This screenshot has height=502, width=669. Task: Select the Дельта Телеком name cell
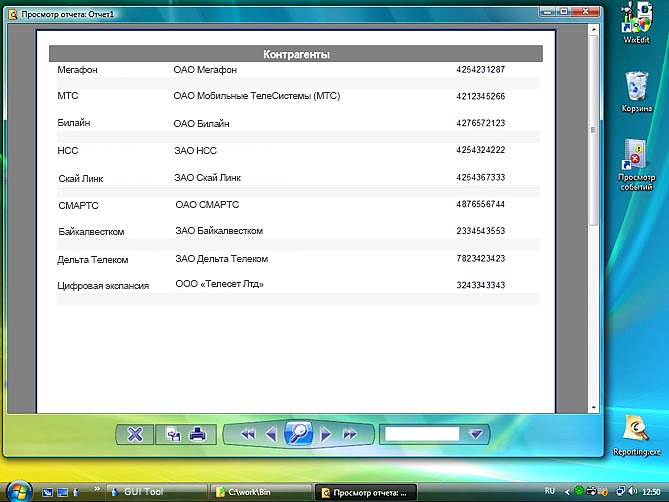pos(93,260)
